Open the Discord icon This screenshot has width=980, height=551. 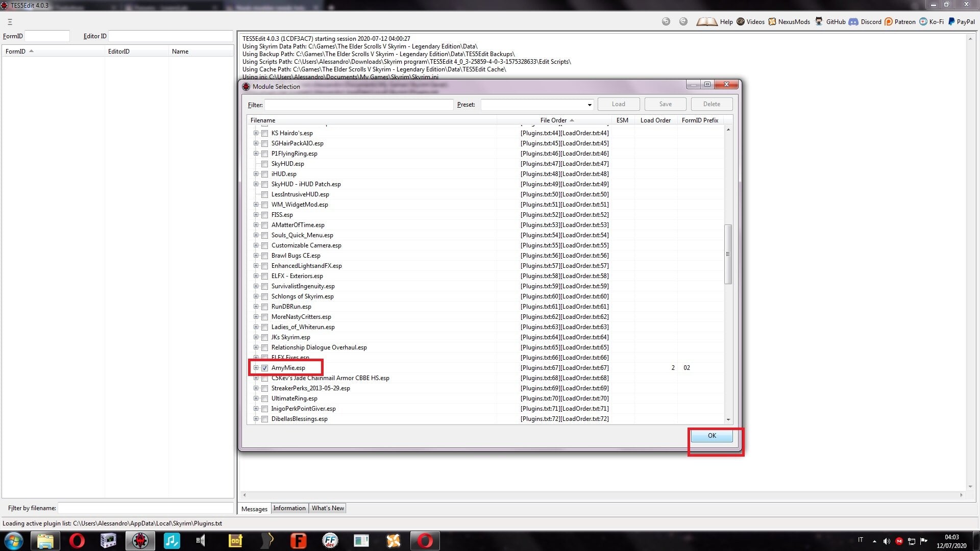point(853,21)
